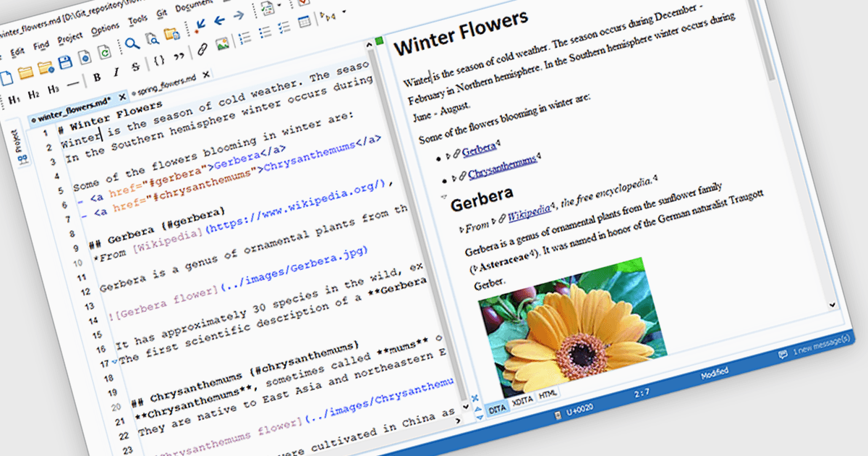The height and width of the screenshot is (456, 868).
Task: Insert an ordered list
Action: pyautogui.click(x=244, y=38)
